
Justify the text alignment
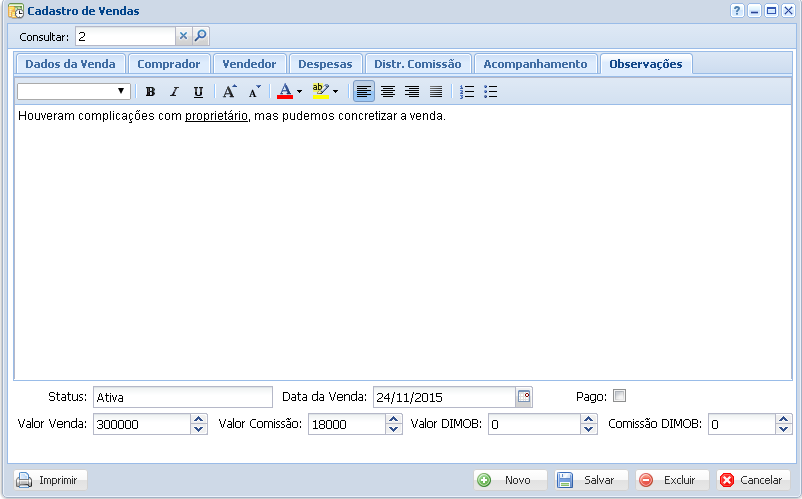(x=436, y=91)
